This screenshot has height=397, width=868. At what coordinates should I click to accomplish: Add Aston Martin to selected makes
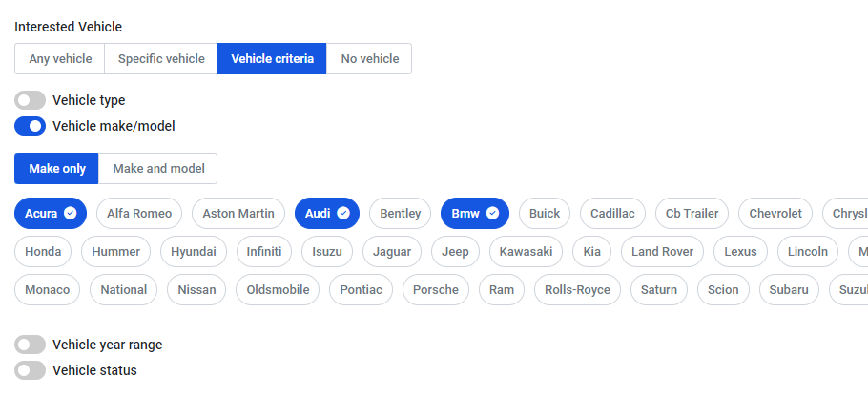click(x=238, y=213)
